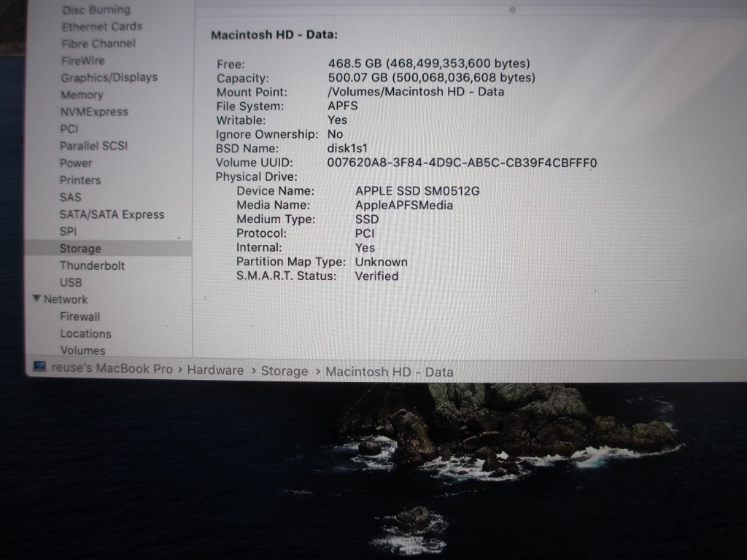747x560 pixels.
Task: Click Storage in the path bar
Action: click(285, 371)
